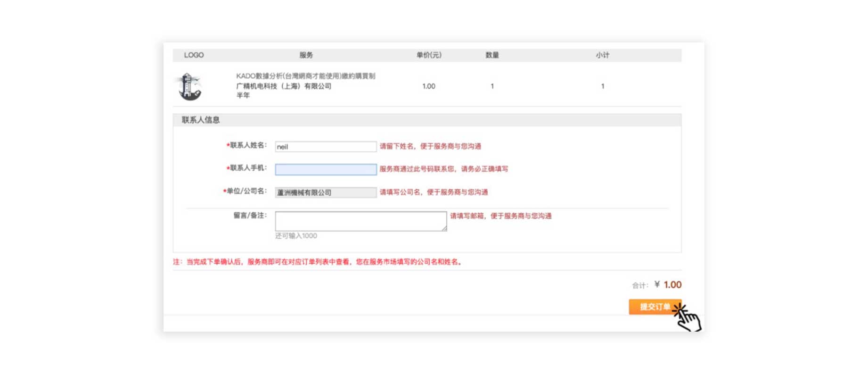Click the 留言/备注 message textarea

point(361,221)
